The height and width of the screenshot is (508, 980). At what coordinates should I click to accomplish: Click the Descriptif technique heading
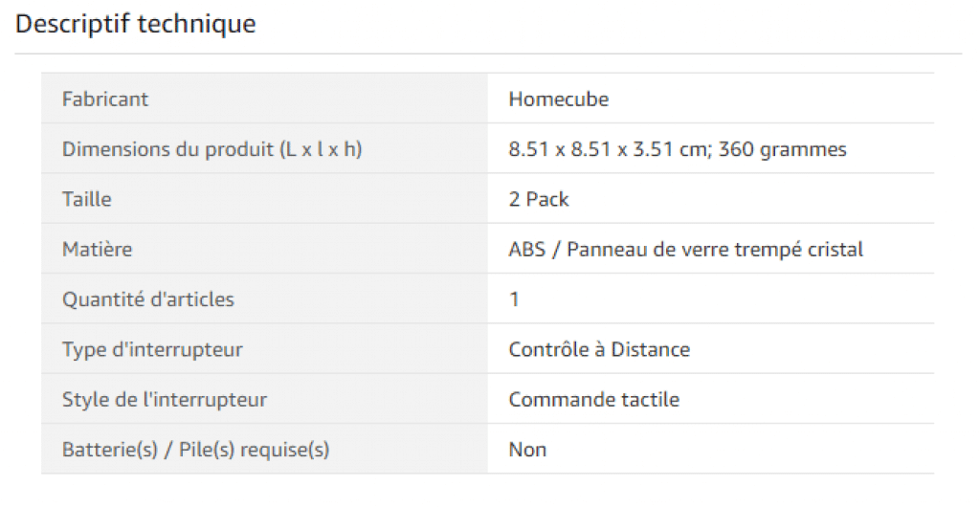pyautogui.click(x=136, y=24)
